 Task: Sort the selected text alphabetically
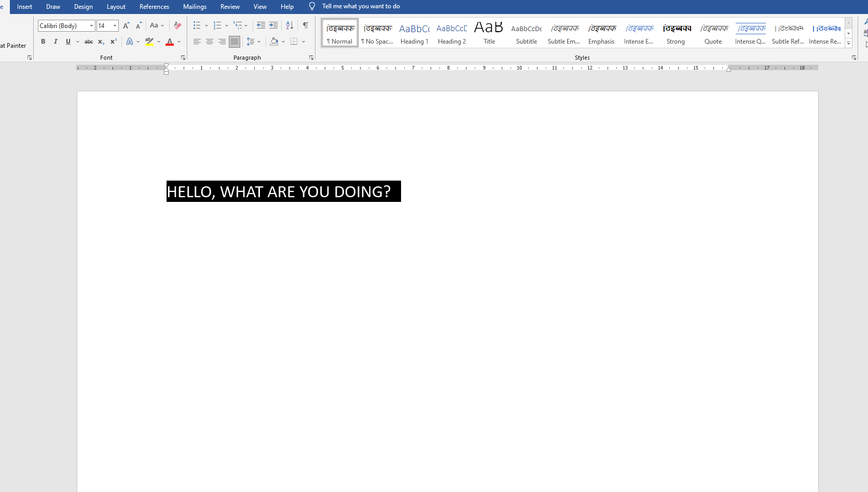tap(290, 25)
